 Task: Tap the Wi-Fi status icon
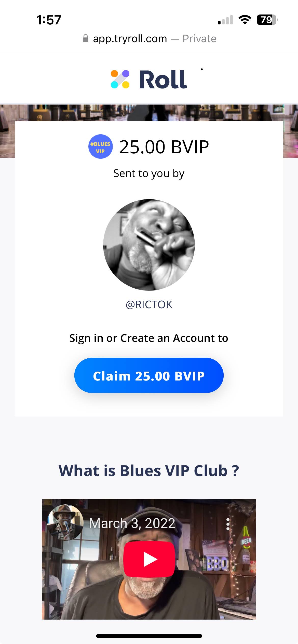click(x=245, y=20)
